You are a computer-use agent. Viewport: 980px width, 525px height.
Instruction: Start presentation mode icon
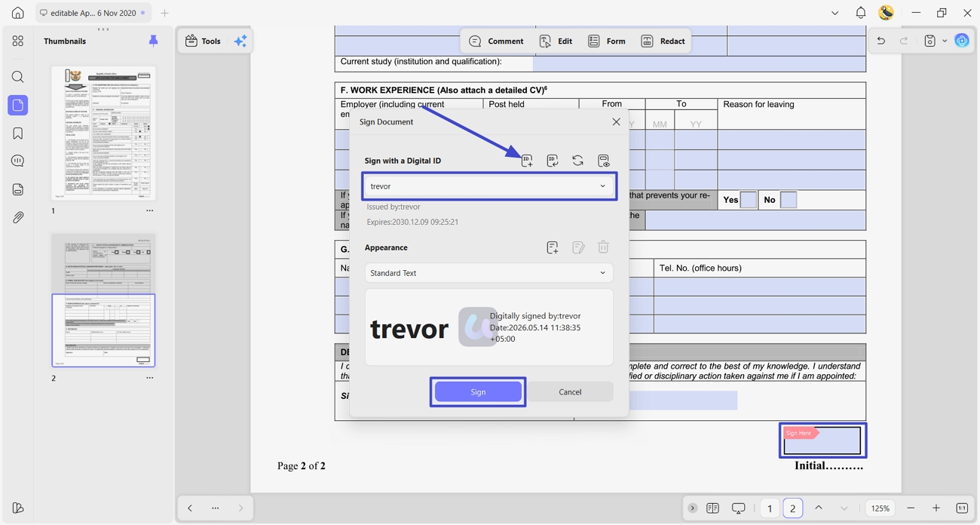[x=739, y=508]
